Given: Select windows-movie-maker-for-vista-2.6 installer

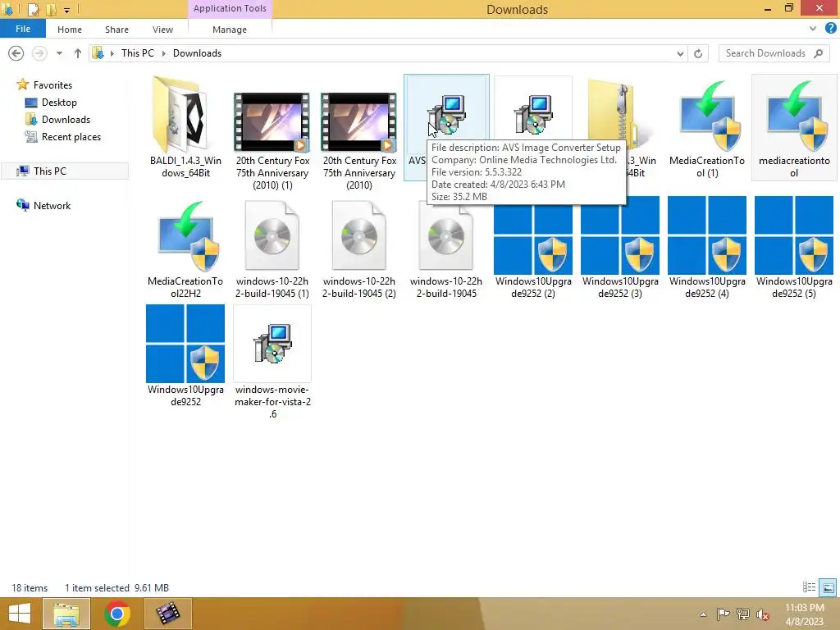Looking at the screenshot, I should [272, 363].
